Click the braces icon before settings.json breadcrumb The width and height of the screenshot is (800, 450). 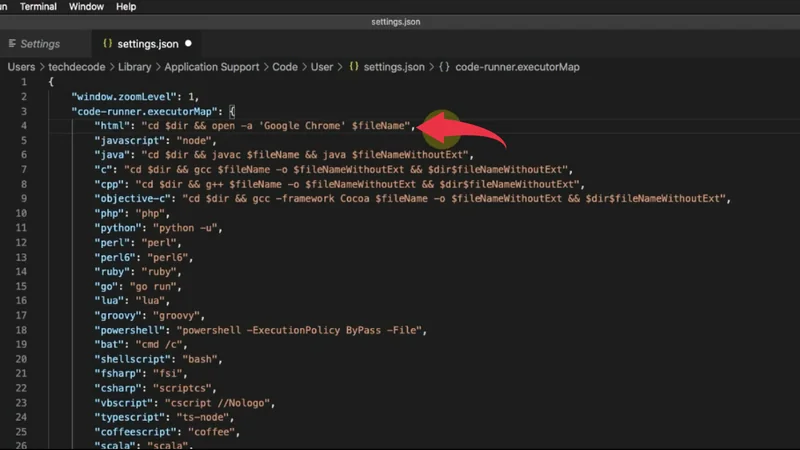[x=353, y=67]
